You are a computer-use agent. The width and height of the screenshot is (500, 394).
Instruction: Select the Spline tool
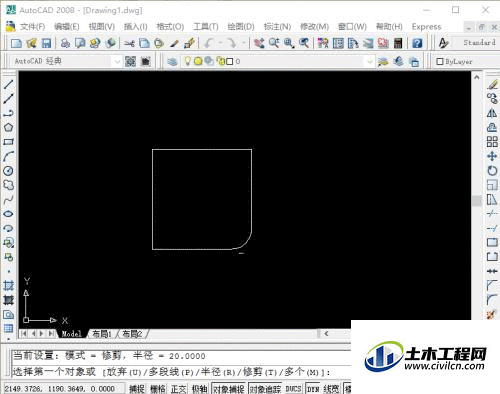pos(8,200)
